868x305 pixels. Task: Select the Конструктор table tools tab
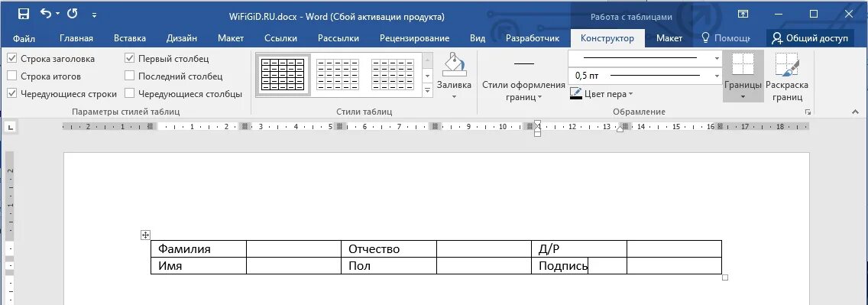click(x=607, y=38)
